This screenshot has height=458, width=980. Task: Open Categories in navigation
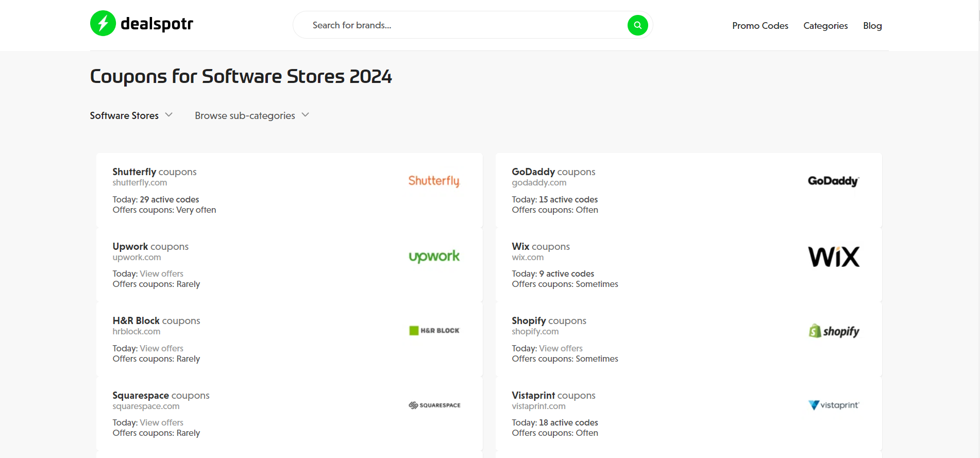coord(825,26)
